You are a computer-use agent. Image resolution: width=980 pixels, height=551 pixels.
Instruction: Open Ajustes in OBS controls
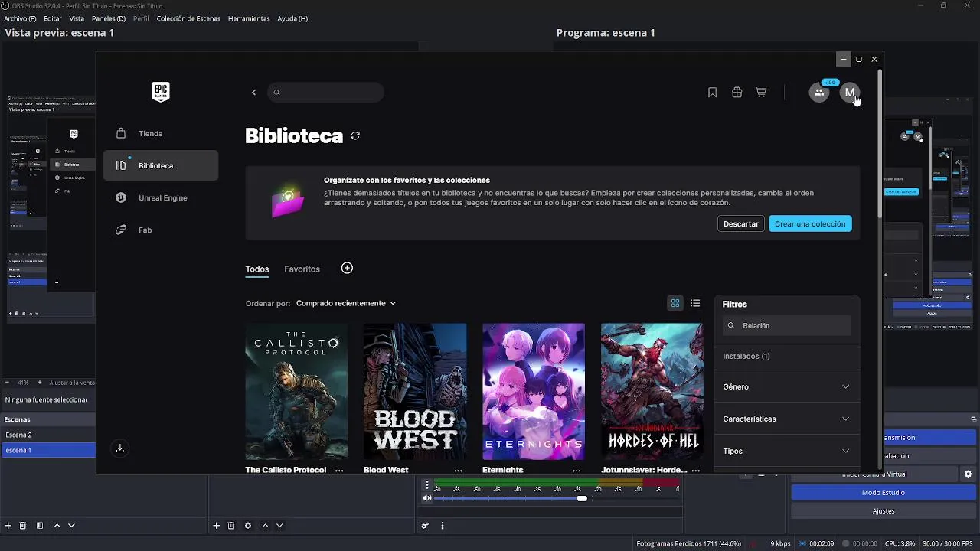click(883, 511)
